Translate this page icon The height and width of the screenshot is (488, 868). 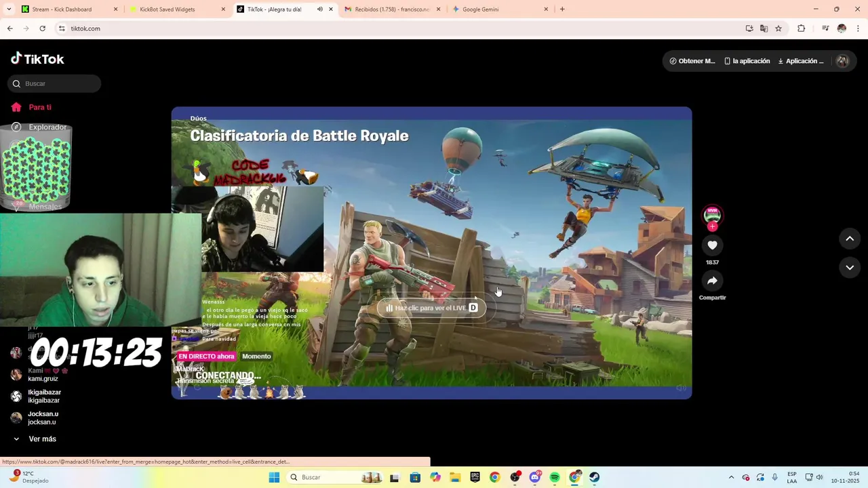point(764,28)
